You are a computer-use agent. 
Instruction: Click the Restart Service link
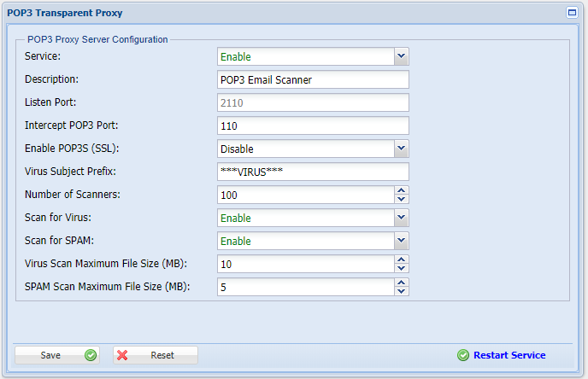click(x=509, y=355)
